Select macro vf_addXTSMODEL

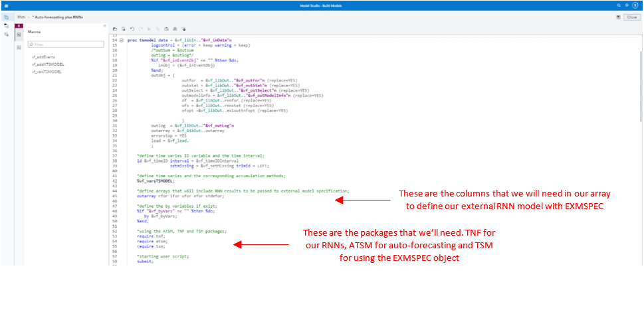(x=48, y=64)
